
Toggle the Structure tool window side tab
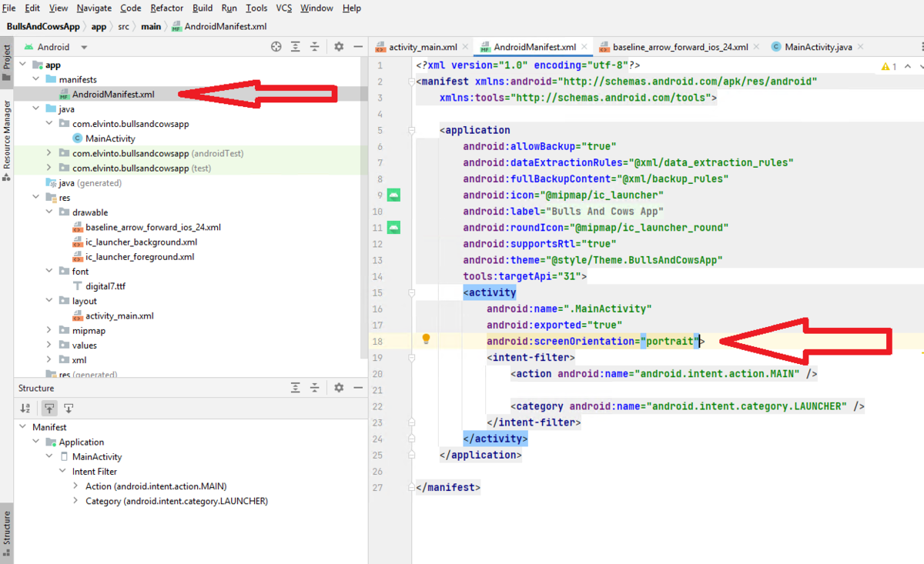[x=7, y=532]
